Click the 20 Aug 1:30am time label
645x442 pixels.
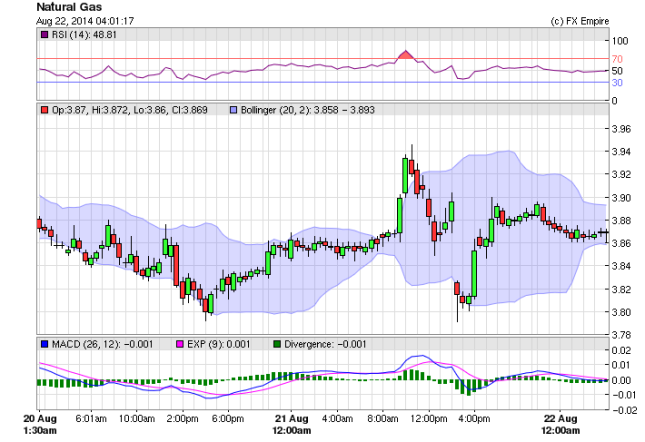pyautogui.click(x=40, y=424)
